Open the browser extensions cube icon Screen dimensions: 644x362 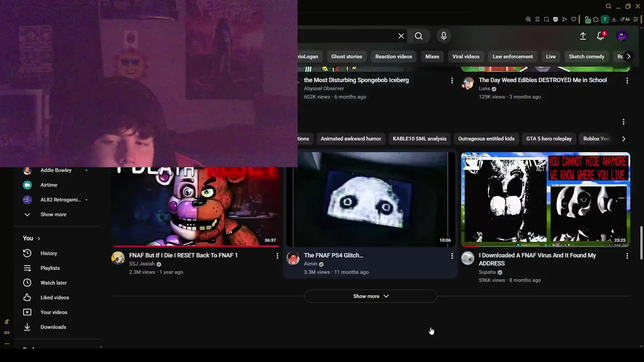click(596, 20)
